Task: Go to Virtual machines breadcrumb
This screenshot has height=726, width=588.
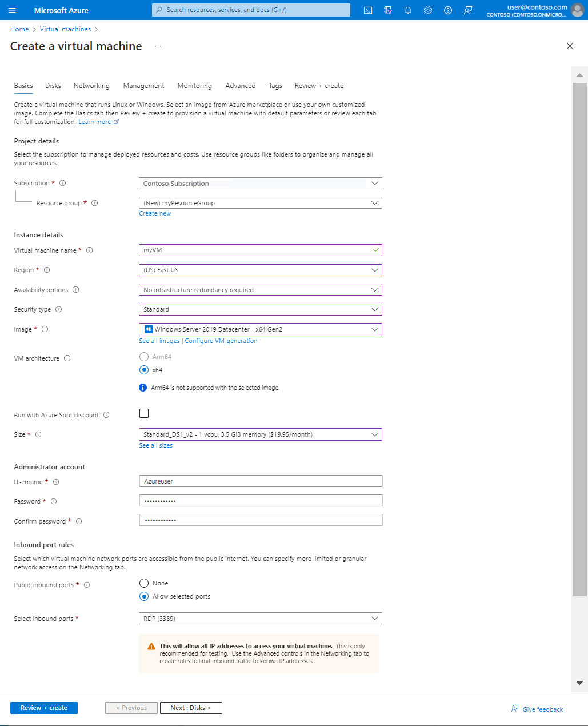Action: 65,29
